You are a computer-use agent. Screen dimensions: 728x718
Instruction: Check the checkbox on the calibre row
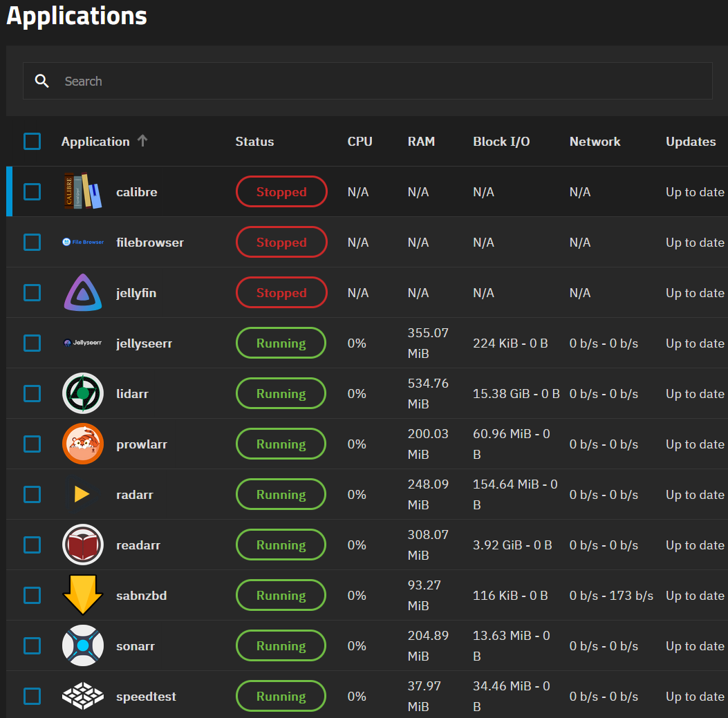click(x=32, y=191)
